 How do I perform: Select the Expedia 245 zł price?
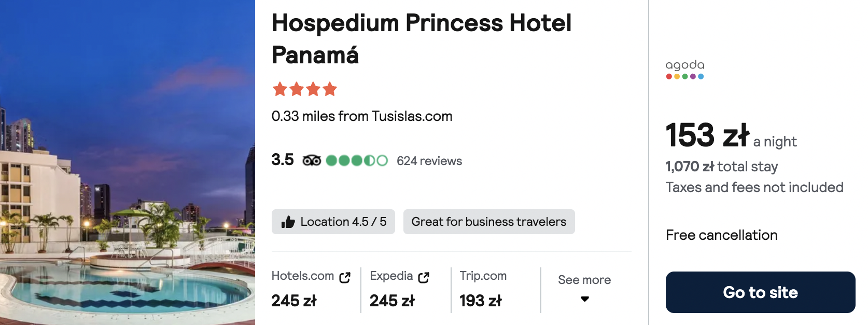pos(392,301)
